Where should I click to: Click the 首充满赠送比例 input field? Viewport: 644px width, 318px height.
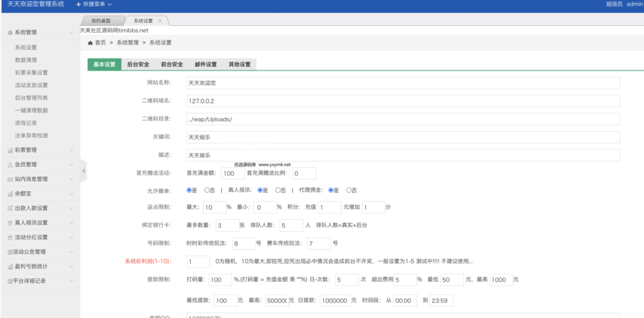(x=304, y=174)
